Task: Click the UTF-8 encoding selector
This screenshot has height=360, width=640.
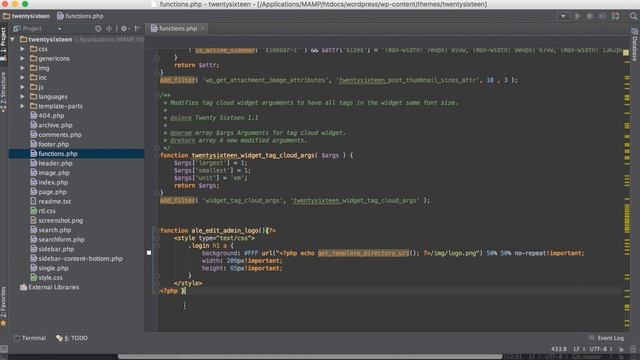Action: tap(600, 349)
